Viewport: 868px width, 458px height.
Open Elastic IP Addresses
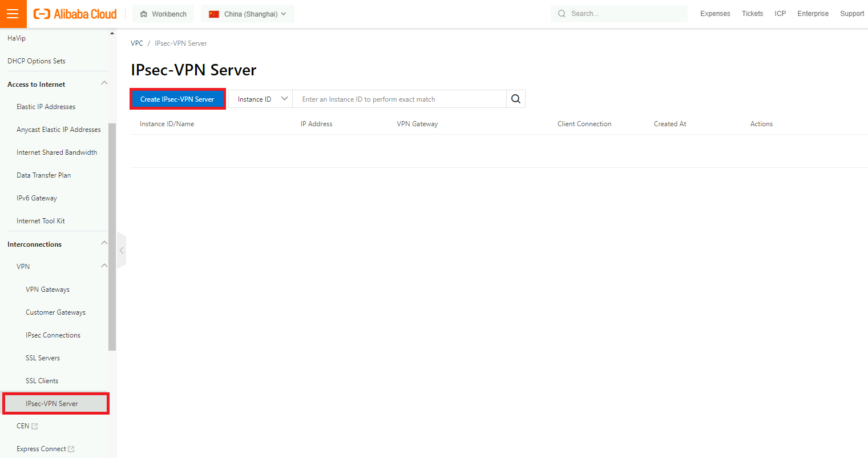click(46, 107)
